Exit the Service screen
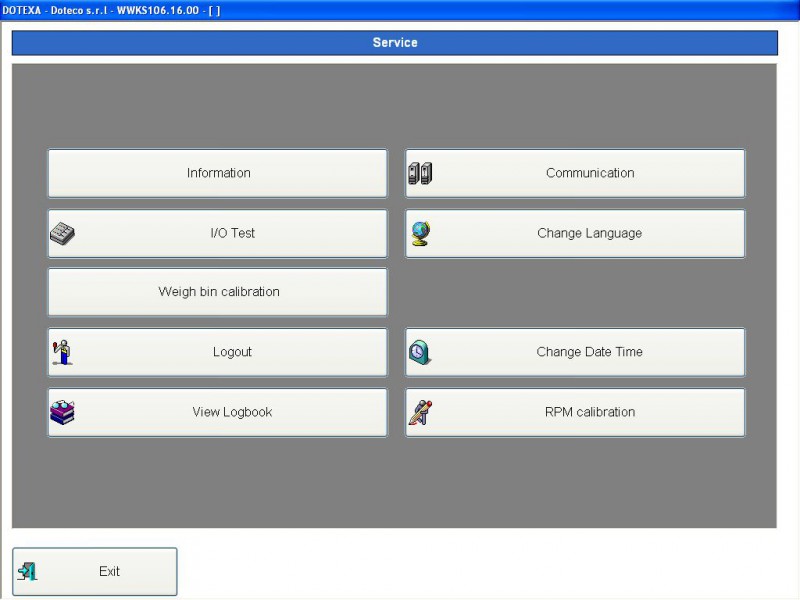This screenshot has width=800, height=600. point(108,570)
